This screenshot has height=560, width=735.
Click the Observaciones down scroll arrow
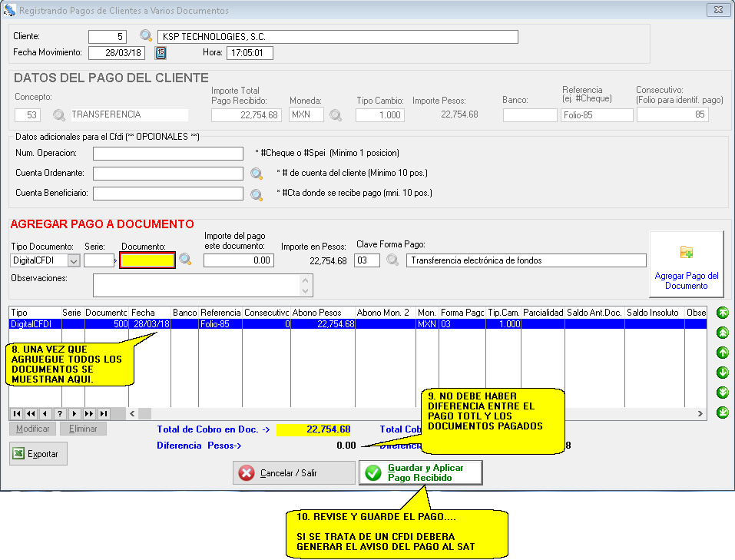(x=306, y=290)
